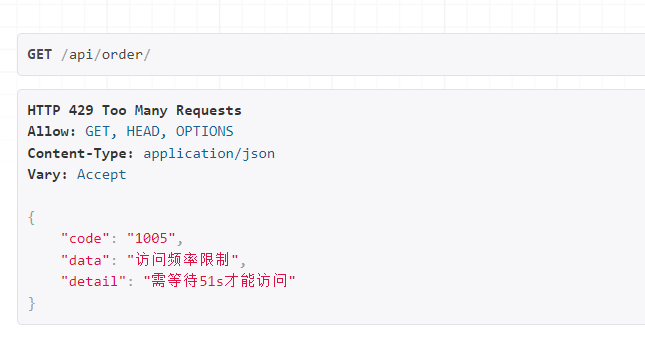The height and width of the screenshot is (362, 645).
Task: Click the Content-Type header name
Action: coord(81,153)
